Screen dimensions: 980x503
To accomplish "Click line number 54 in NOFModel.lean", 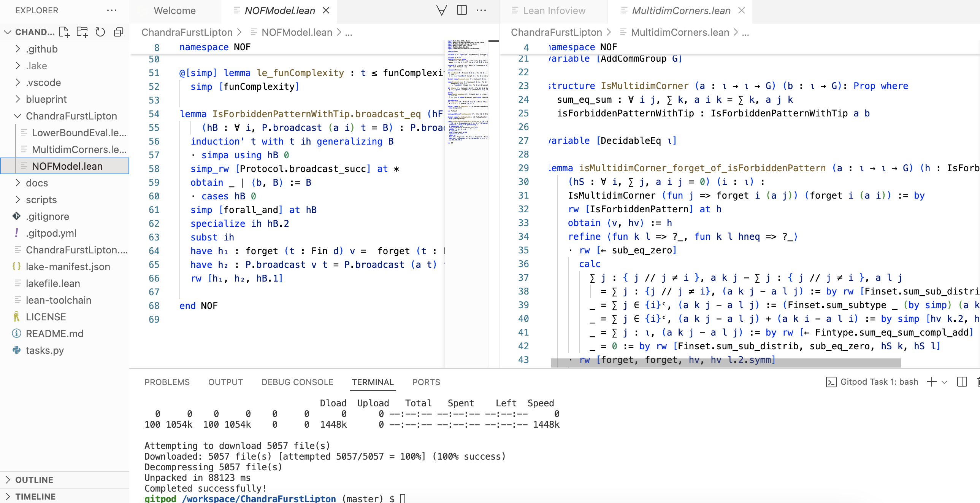I will (154, 114).
